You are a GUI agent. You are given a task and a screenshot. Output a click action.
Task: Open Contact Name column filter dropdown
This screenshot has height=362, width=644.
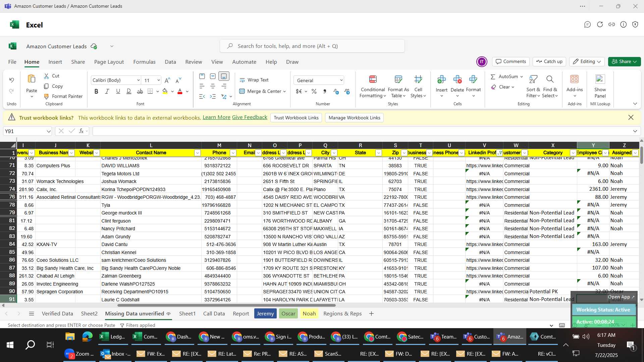(197, 153)
